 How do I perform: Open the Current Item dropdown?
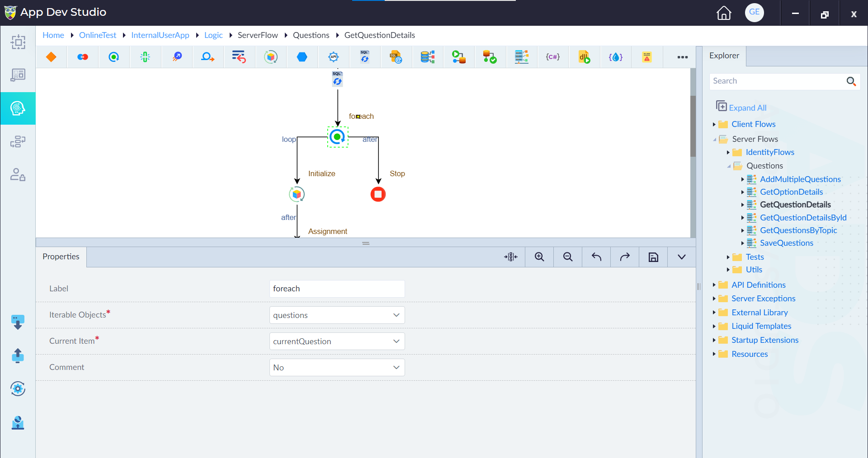click(337, 341)
